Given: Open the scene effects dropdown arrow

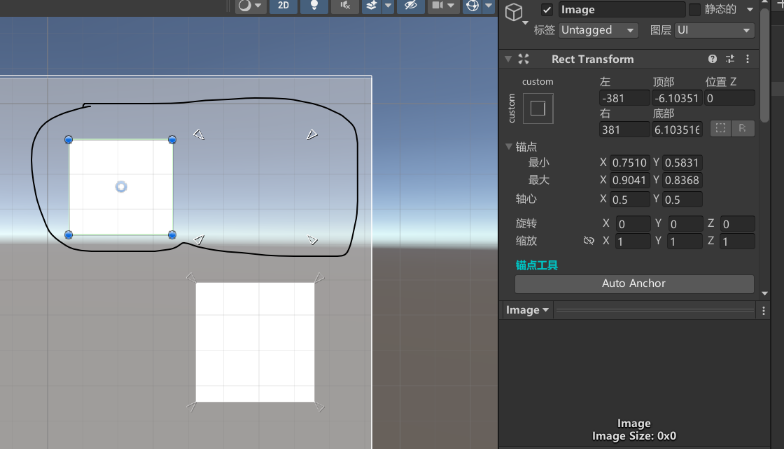Looking at the screenshot, I should [x=388, y=6].
